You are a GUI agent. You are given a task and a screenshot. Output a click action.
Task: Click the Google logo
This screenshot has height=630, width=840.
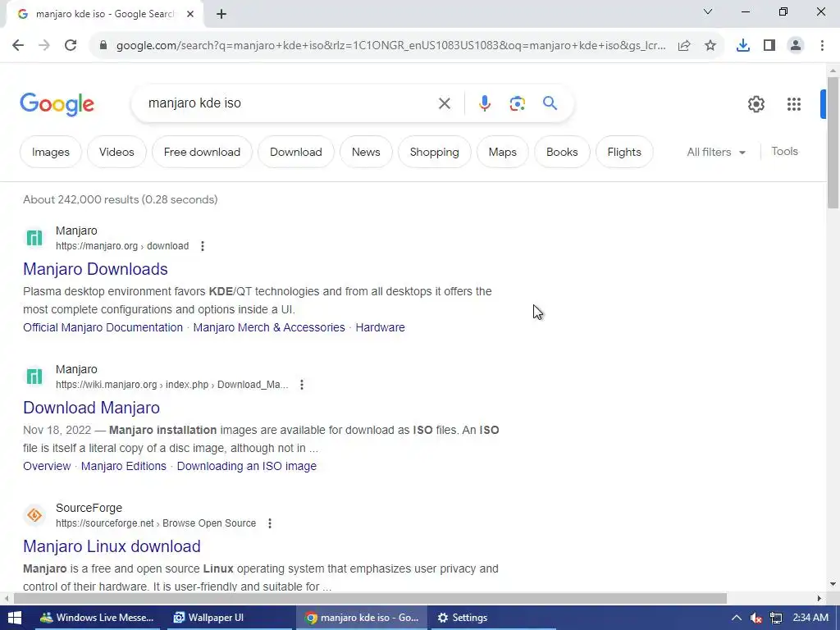(57, 104)
